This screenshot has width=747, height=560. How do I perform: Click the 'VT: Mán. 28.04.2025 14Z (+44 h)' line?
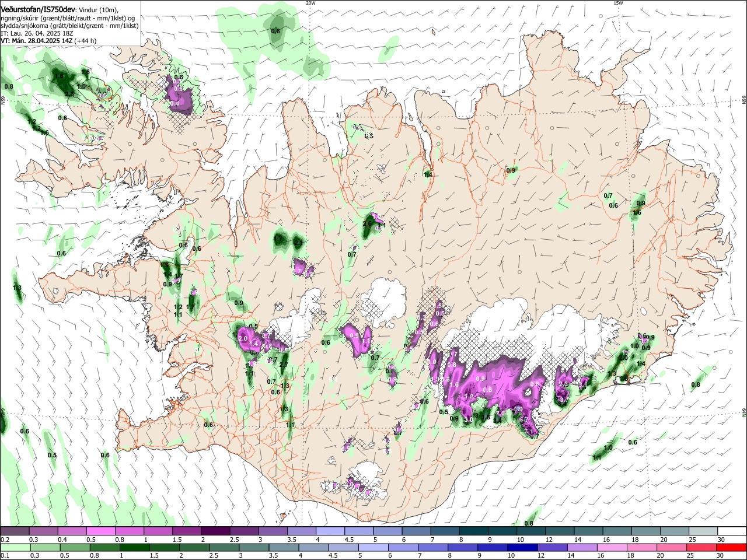tap(48, 41)
